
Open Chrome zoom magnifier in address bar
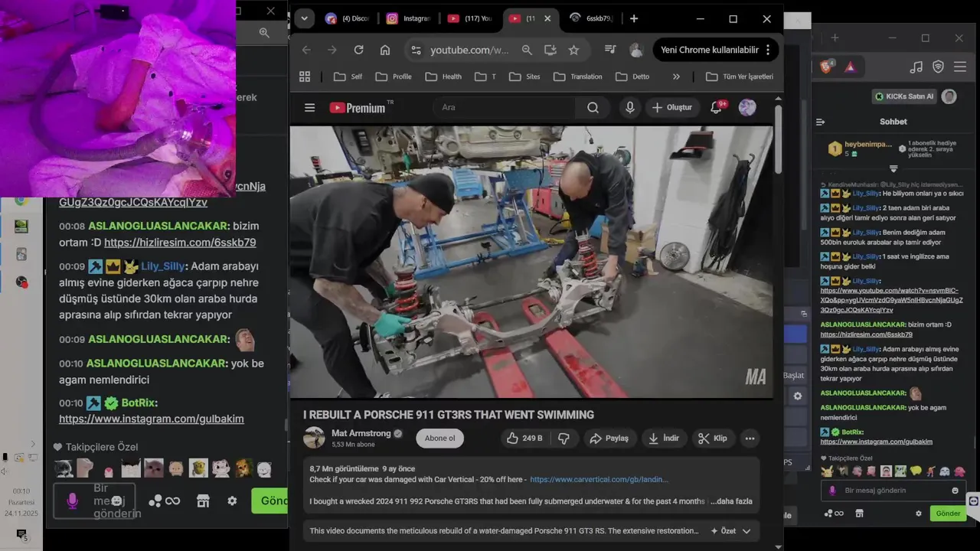(x=527, y=50)
